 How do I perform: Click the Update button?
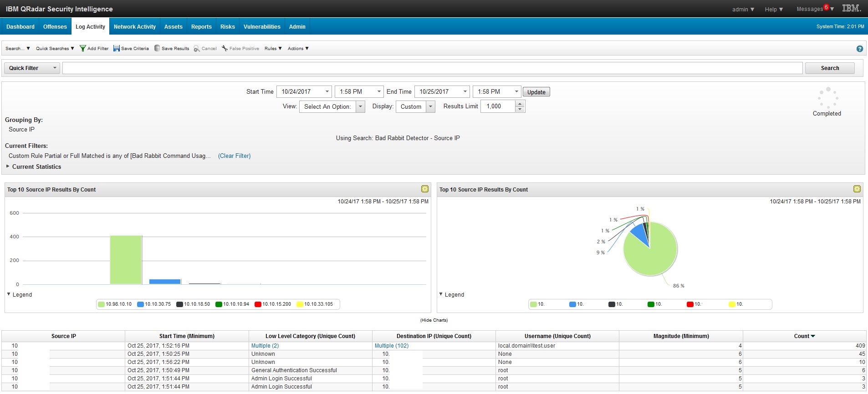536,92
